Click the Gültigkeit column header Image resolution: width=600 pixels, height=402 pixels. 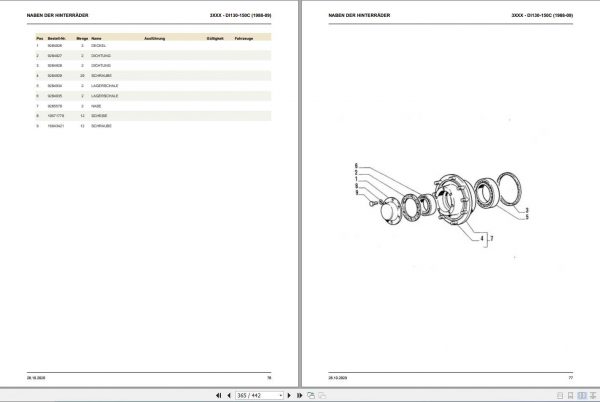pos(215,38)
